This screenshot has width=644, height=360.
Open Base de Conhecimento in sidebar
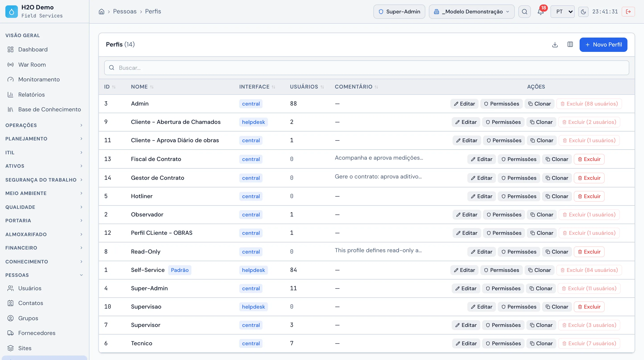(44, 110)
